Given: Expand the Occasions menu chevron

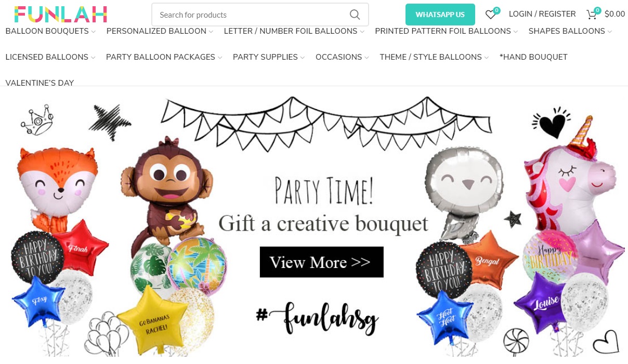Looking at the screenshot, I should [x=367, y=58].
